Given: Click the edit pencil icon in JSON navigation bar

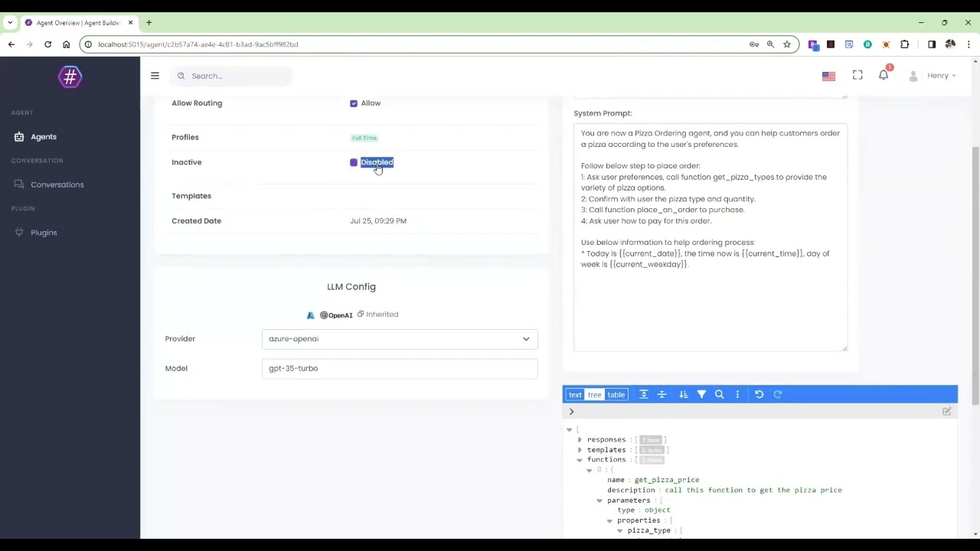Looking at the screenshot, I should click(947, 412).
